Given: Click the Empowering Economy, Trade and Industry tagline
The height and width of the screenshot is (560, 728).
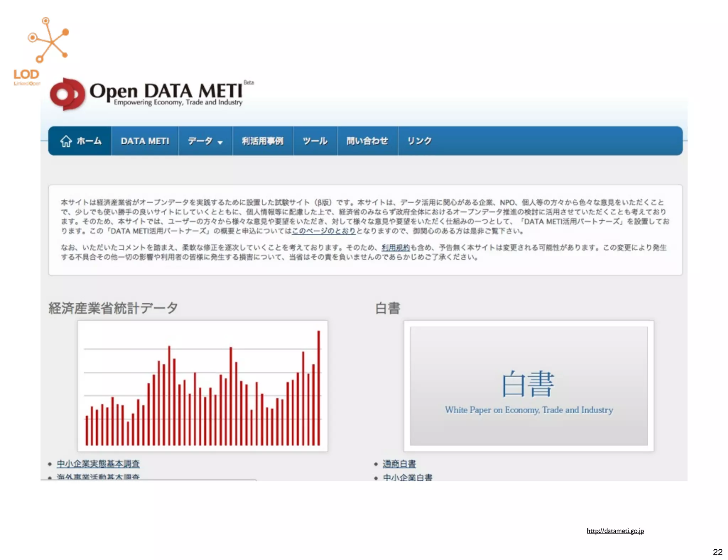Looking at the screenshot, I should [x=178, y=103].
